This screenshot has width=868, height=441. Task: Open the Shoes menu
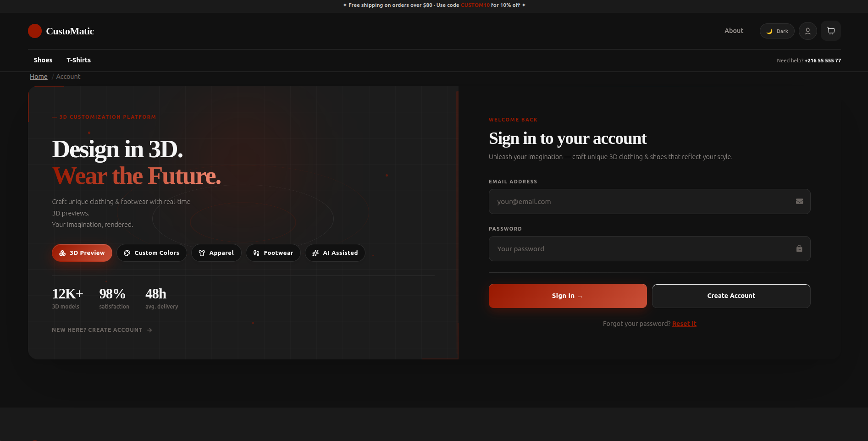pos(43,60)
